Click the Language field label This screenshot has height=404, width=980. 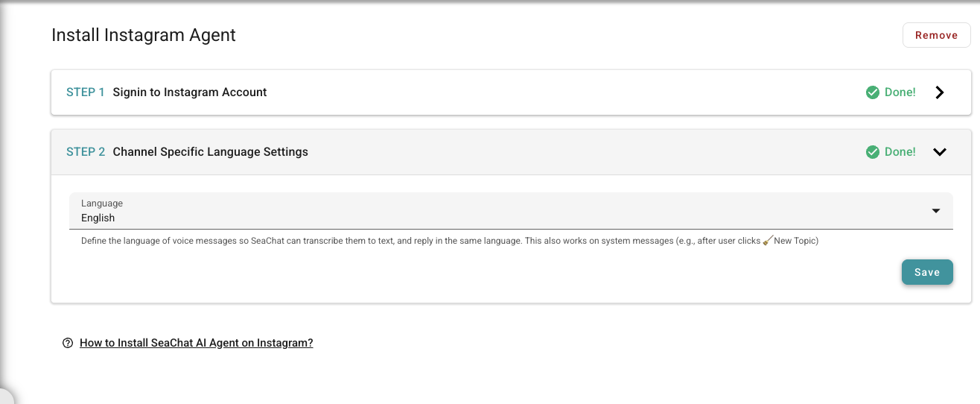[x=102, y=203]
